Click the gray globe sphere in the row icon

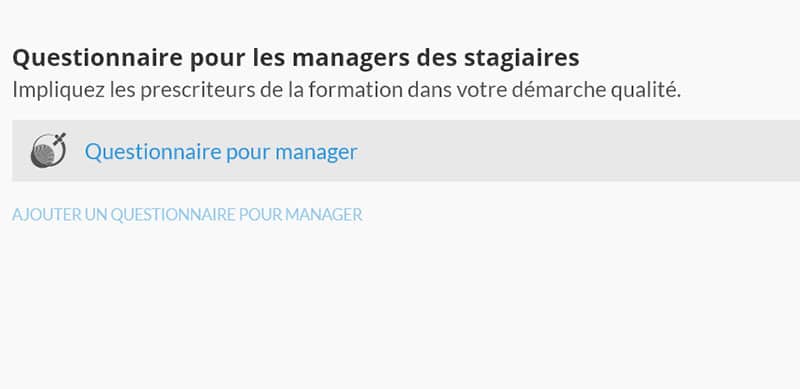[43, 155]
